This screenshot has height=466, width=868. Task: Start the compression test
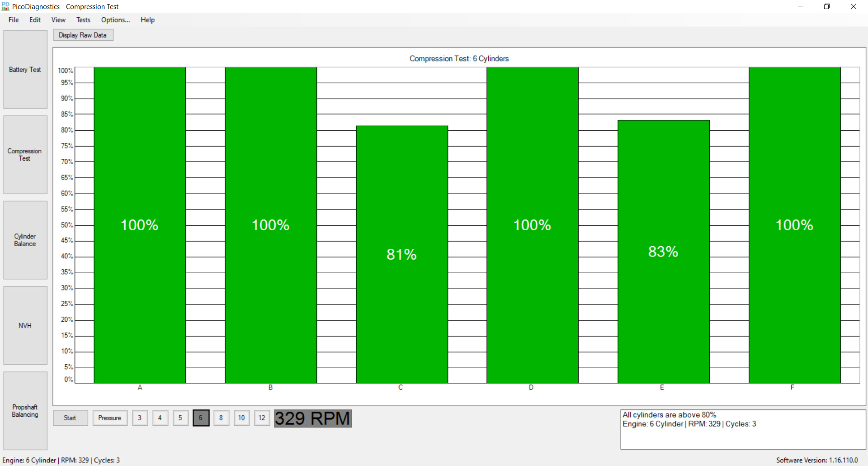click(70, 418)
